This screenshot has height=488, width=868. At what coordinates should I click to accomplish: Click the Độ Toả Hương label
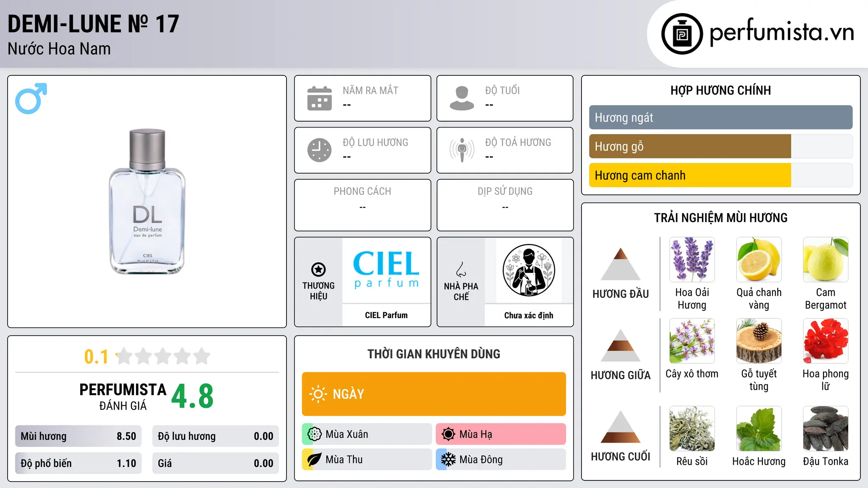tap(518, 142)
